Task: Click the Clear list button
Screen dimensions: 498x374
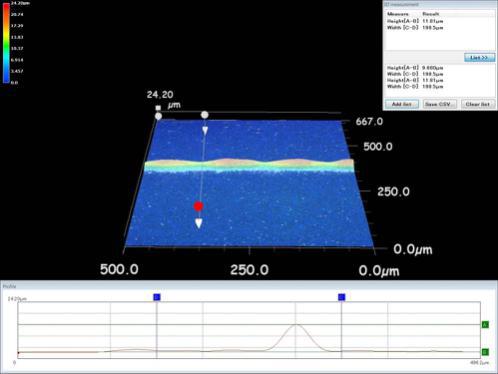Action: tap(478, 104)
